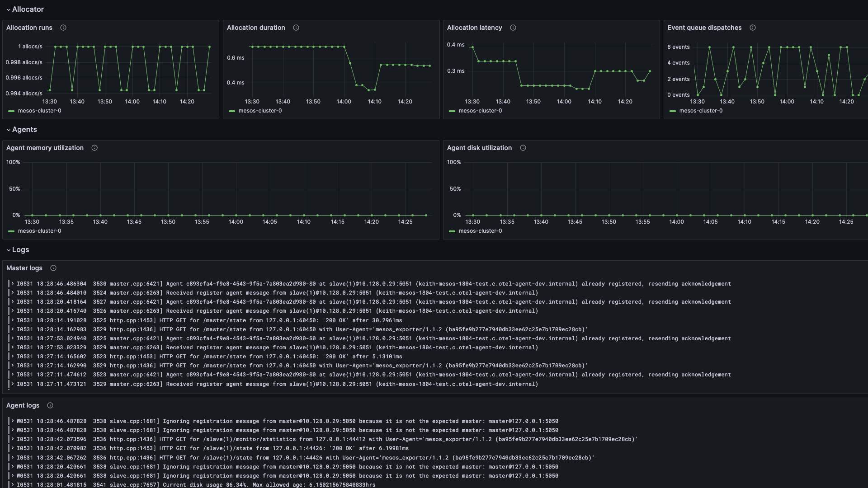Image resolution: width=868 pixels, height=488 pixels.
Task: Open the Allocation duration panel title menu
Action: click(256, 28)
